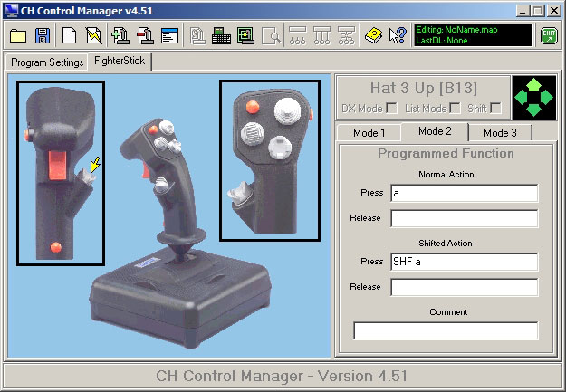Image resolution: width=566 pixels, height=392 pixels.
Task: Click the green hat direction arrows display
Action: (x=534, y=97)
